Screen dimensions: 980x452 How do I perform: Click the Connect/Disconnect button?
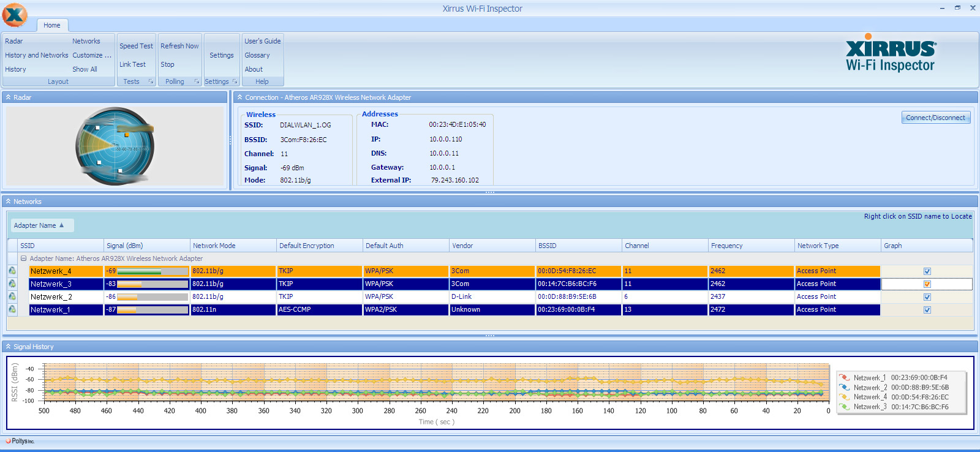tap(935, 118)
